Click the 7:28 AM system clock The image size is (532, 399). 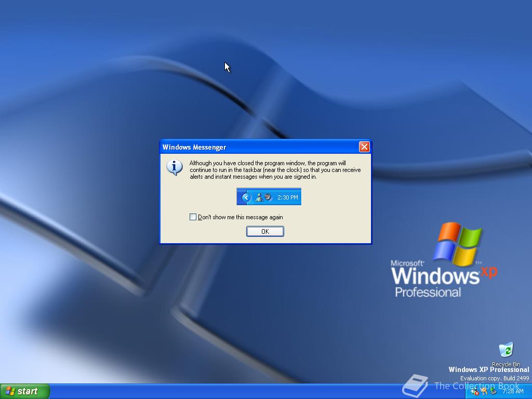coord(513,391)
